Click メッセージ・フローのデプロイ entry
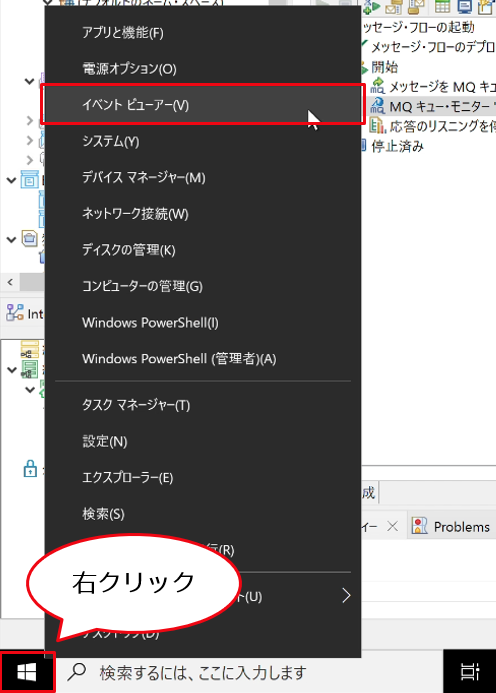The width and height of the screenshot is (496, 693). (x=433, y=47)
